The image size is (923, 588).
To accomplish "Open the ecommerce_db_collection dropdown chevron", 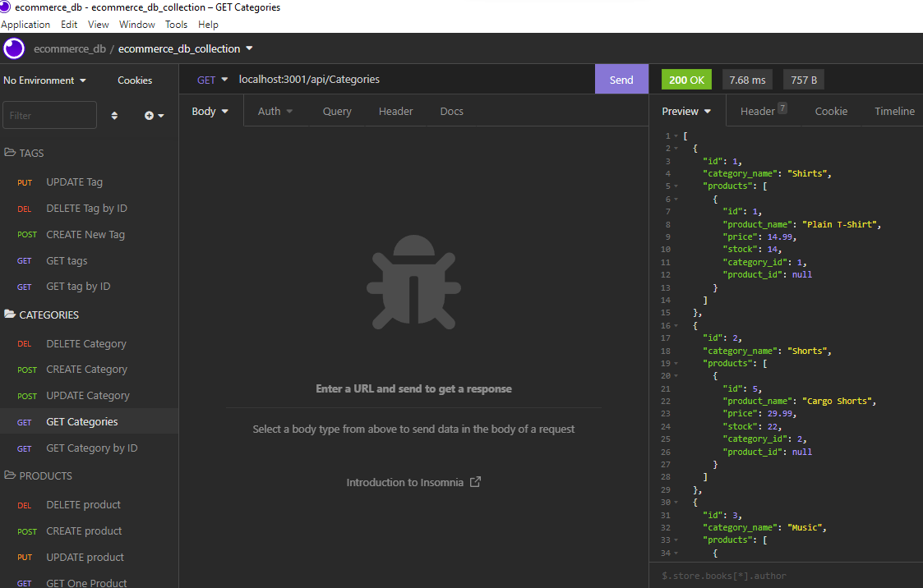I will point(250,48).
